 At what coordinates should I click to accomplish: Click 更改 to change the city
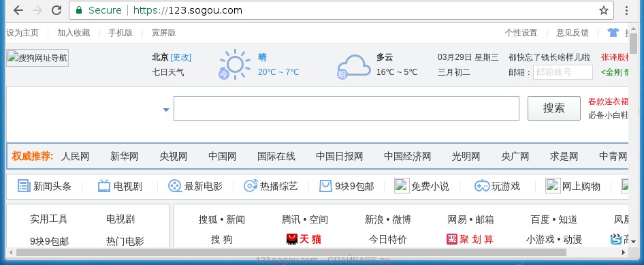tap(180, 57)
